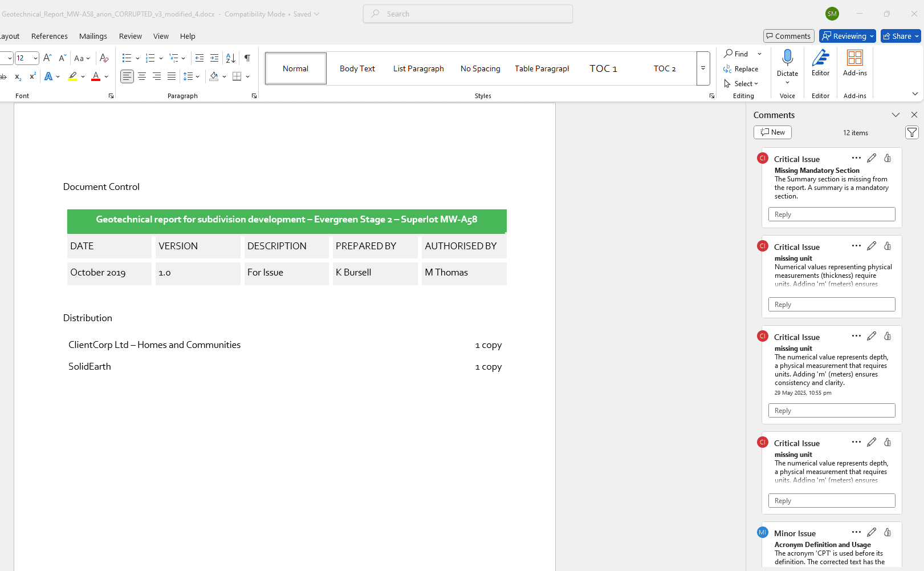Increase paragraph indent
Screen dimensions: 924x571
214,58
